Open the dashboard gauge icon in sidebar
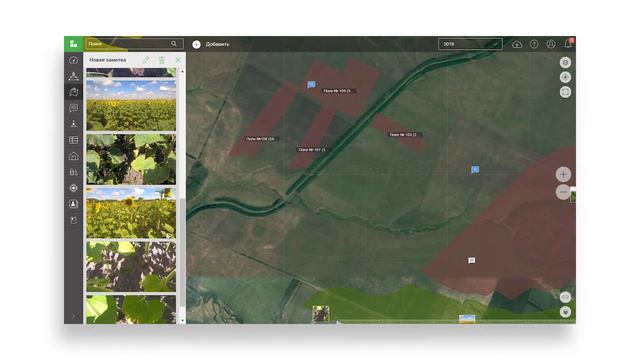This screenshot has width=640, height=360. 73,60
